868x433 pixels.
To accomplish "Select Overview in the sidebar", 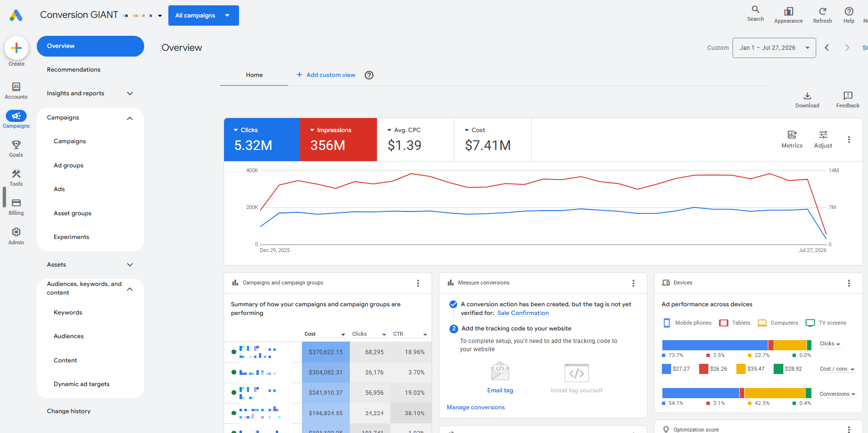I will pos(90,46).
